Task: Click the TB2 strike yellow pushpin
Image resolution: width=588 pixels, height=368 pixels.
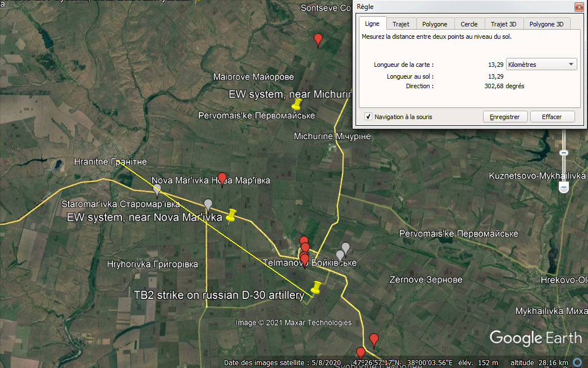Action: click(x=317, y=288)
